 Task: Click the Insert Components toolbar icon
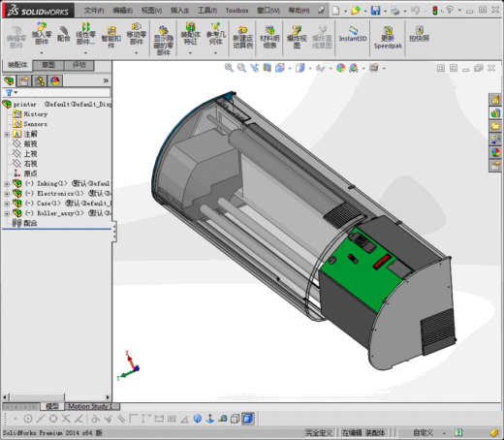pyautogui.click(x=42, y=34)
